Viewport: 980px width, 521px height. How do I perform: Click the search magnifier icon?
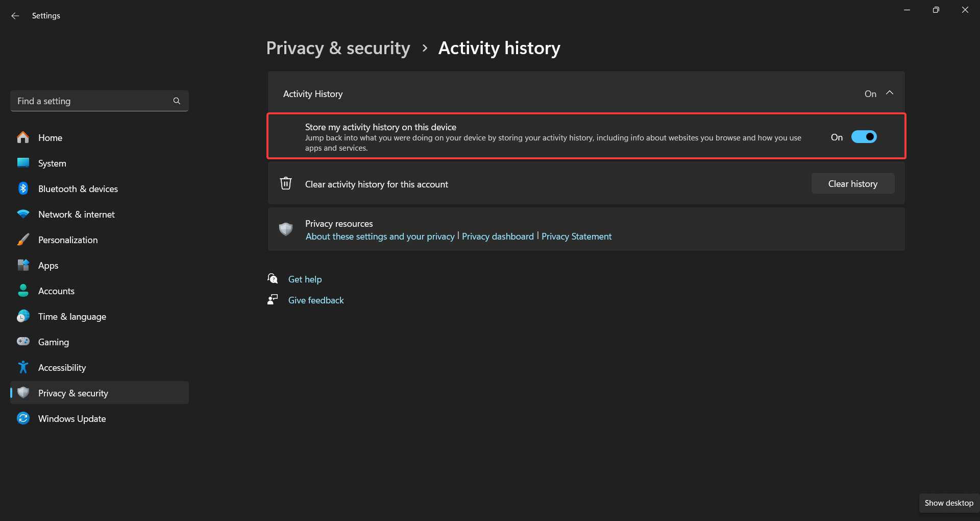tap(177, 101)
